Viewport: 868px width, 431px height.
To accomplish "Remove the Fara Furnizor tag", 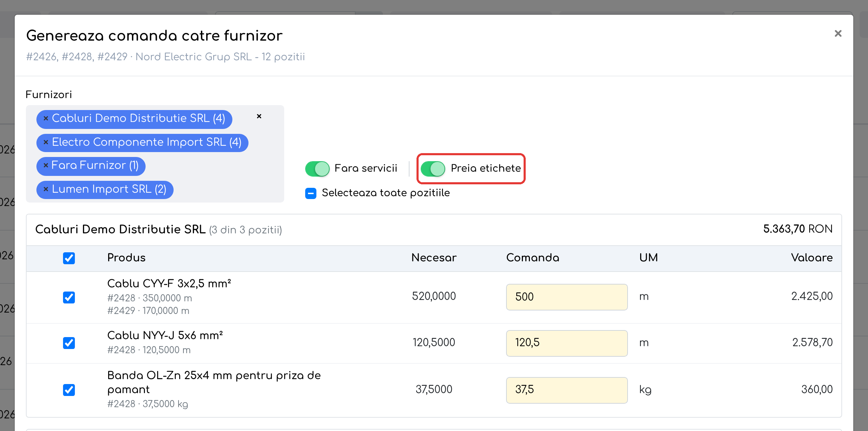I will pyautogui.click(x=45, y=165).
